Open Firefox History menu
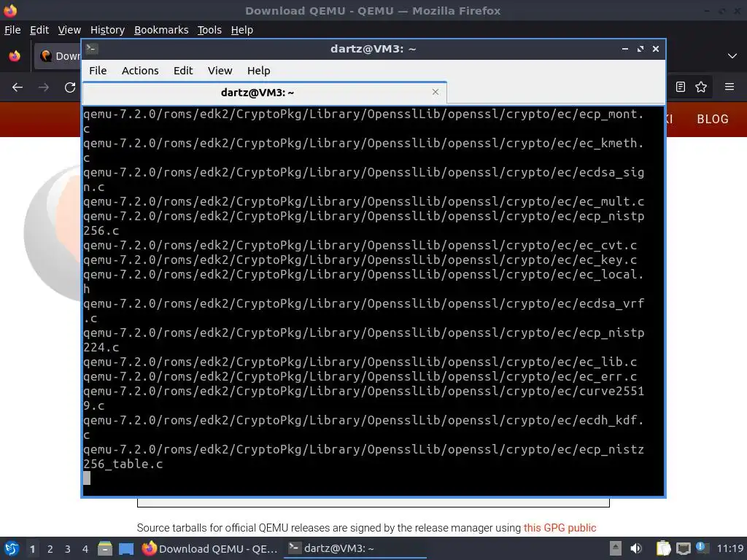The width and height of the screenshot is (747, 560). pyautogui.click(x=107, y=30)
